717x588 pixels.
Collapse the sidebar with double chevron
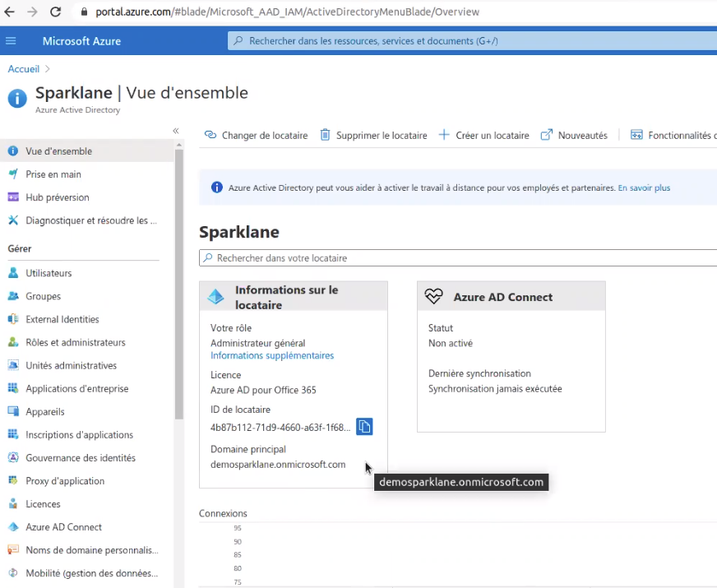pos(176,131)
